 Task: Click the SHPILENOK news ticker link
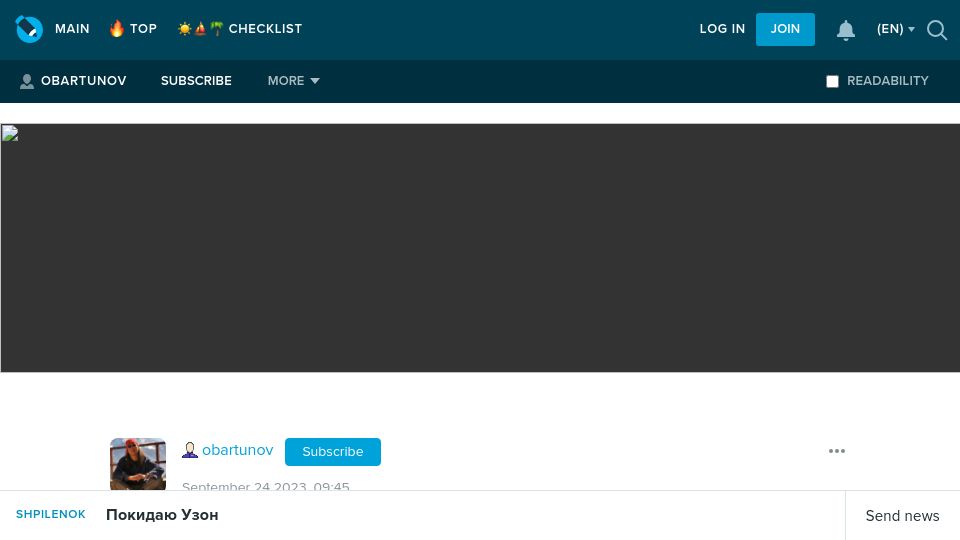(x=51, y=514)
